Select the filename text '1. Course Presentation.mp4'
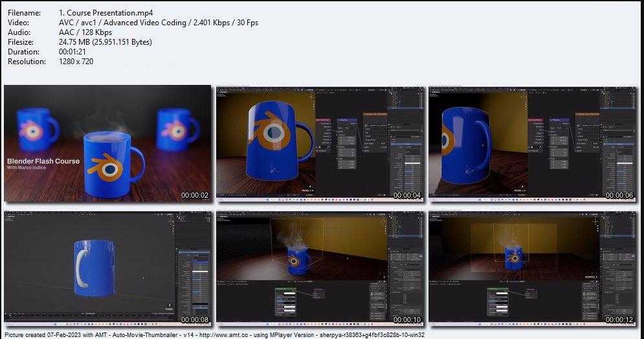The height and width of the screenshot is (339, 644). (106, 13)
